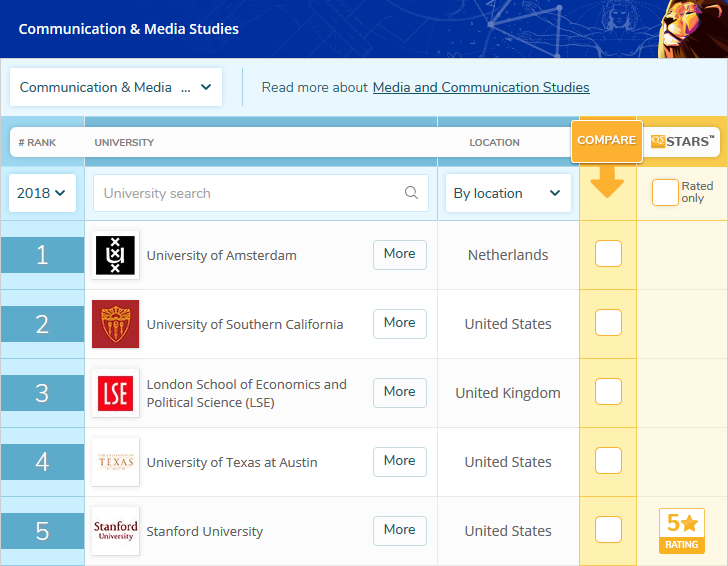The width and height of the screenshot is (728, 566).
Task: Tick compare box for Stanford University
Action: pos(608,529)
